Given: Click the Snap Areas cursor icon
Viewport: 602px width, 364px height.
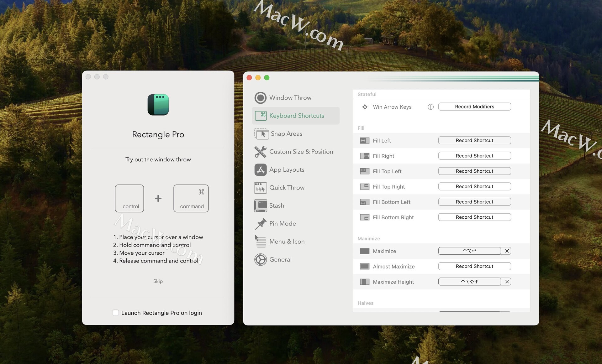Looking at the screenshot, I should (x=261, y=134).
